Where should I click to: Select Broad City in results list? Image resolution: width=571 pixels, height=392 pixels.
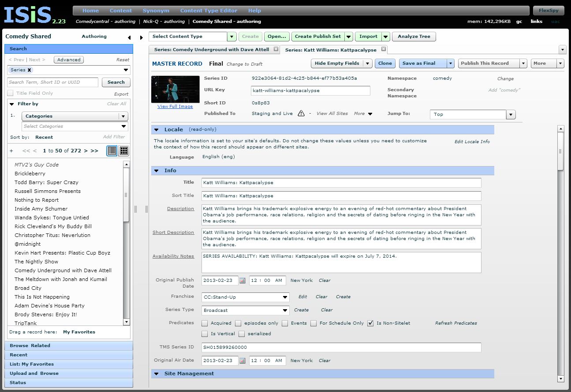(x=28, y=288)
